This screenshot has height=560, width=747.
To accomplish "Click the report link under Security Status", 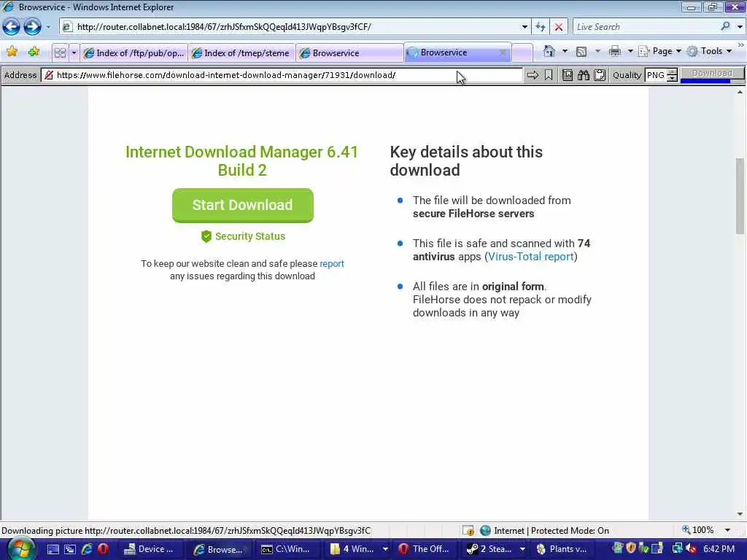I will click(332, 263).
